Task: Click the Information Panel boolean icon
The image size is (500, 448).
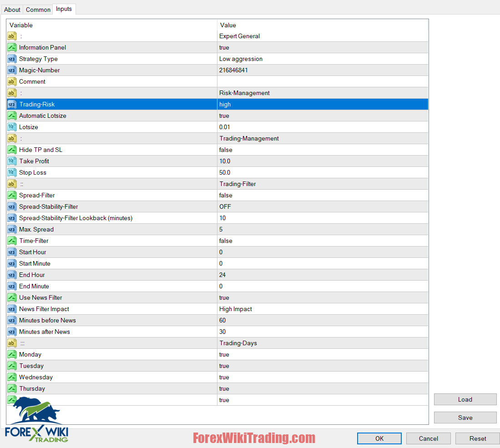Action: pos(12,47)
